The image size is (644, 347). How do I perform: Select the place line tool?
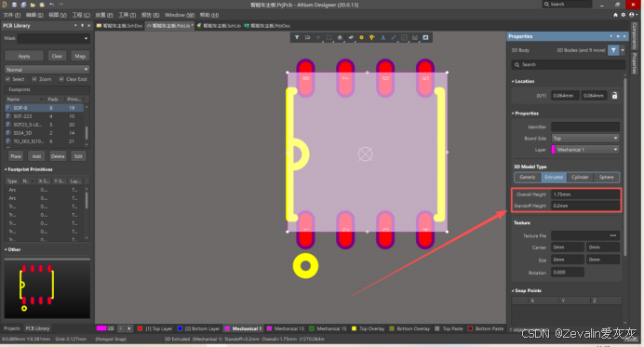pyautogui.click(x=394, y=37)
